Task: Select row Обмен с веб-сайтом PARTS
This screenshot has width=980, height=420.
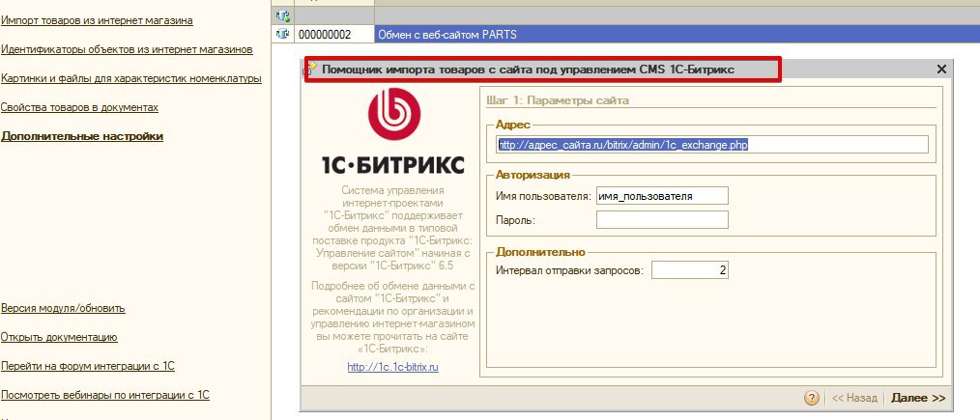Action: (x=677, y=35)
